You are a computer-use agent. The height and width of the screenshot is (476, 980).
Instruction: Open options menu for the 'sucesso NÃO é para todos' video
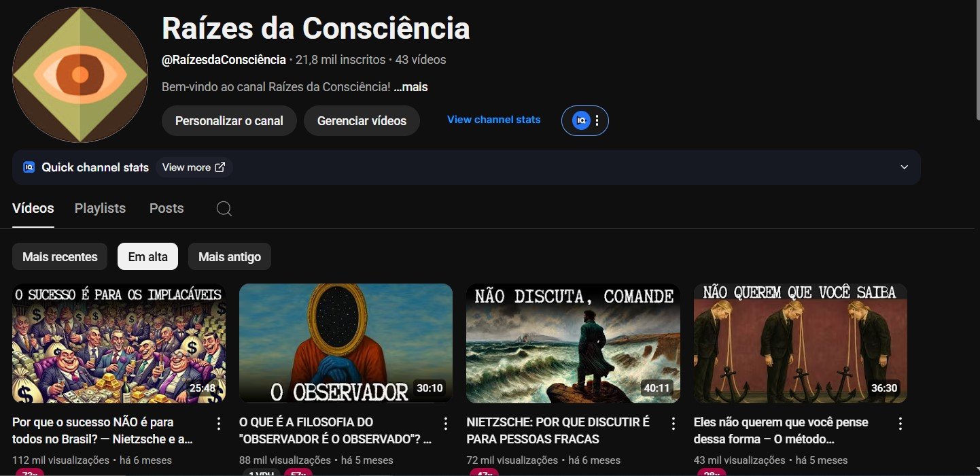pos(218,424)
